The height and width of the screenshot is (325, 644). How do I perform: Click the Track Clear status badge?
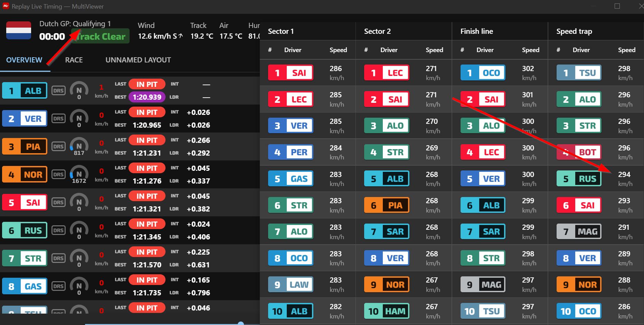pos(100,36)
